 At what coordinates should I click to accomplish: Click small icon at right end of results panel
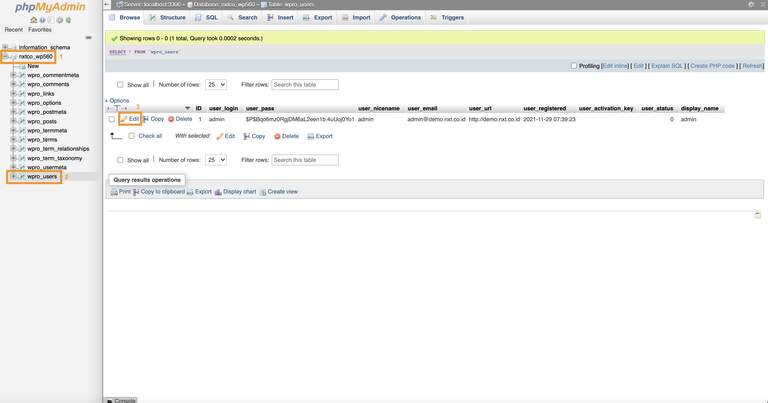[x=758, y=215]
